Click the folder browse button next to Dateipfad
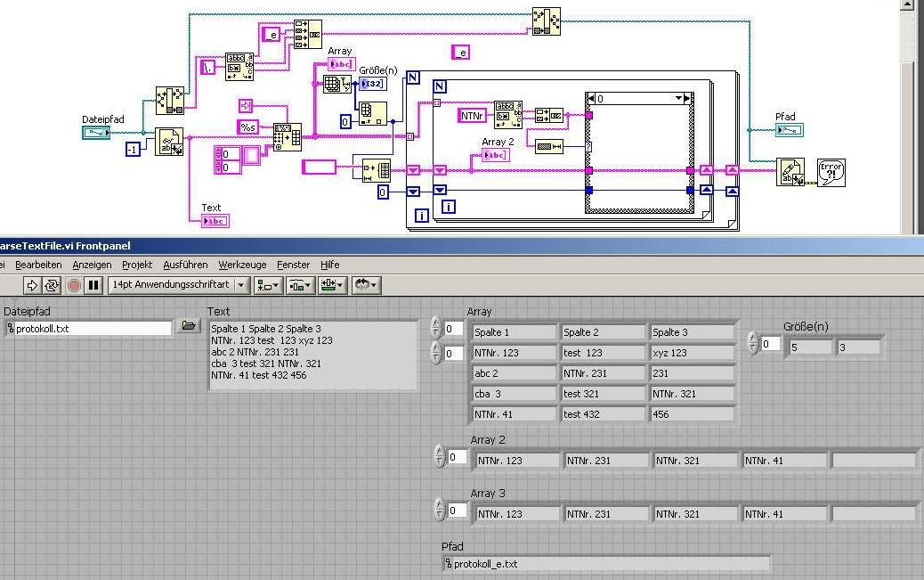Viewport: 924px width, 580px height. pyautogui.click(x=189, y=326)
